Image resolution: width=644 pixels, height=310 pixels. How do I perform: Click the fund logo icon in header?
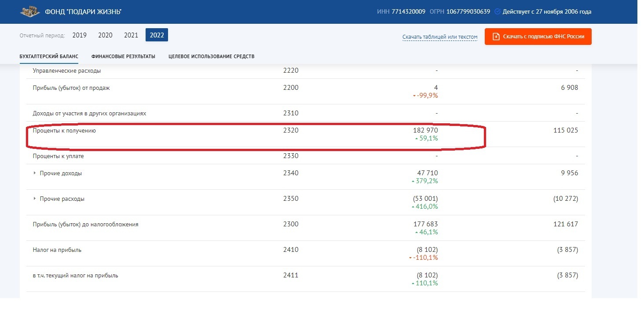point(30,11)
